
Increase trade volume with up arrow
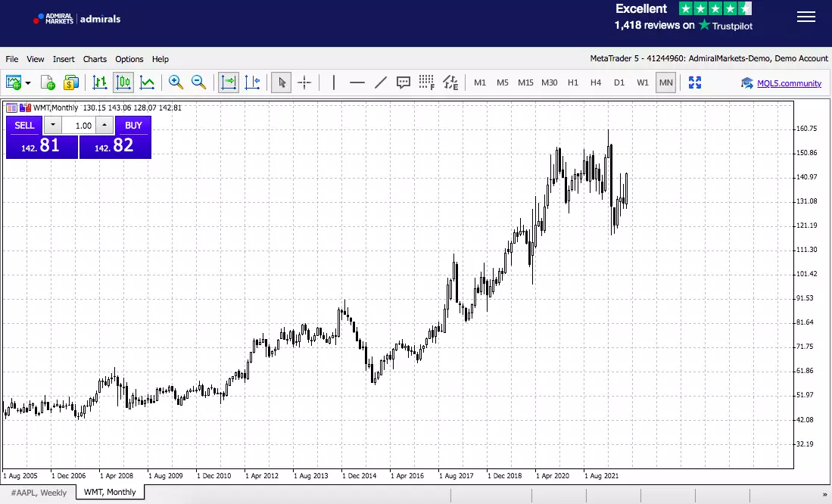click(104, 125)
